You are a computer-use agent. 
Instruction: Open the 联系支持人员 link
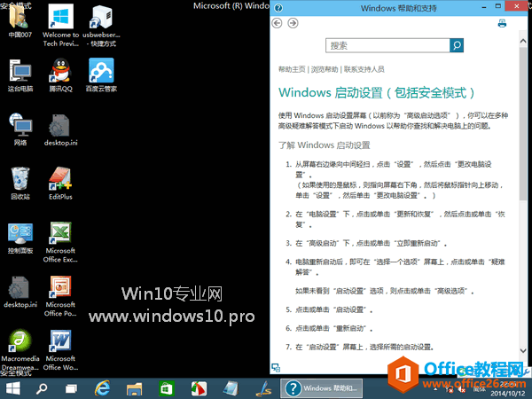[364, 69]
